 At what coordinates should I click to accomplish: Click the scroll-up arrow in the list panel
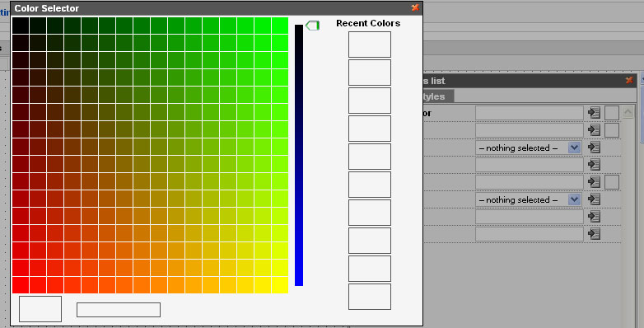click(x=628, y=112)
